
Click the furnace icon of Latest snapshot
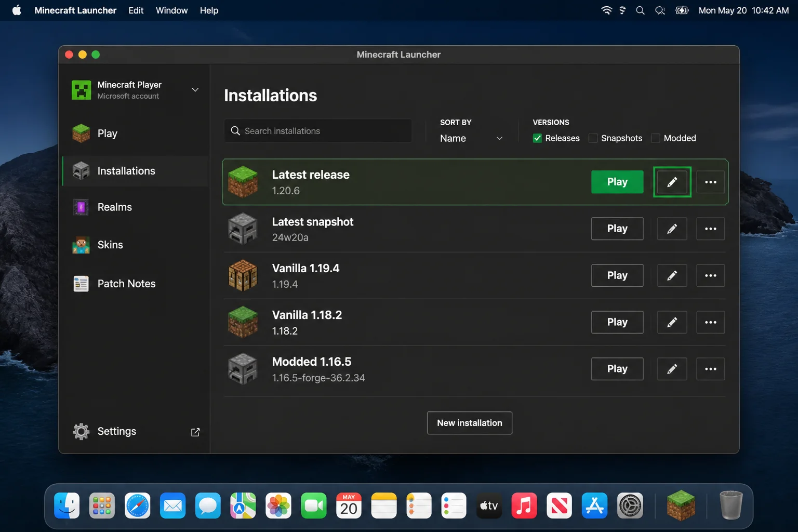click(243, 229)
